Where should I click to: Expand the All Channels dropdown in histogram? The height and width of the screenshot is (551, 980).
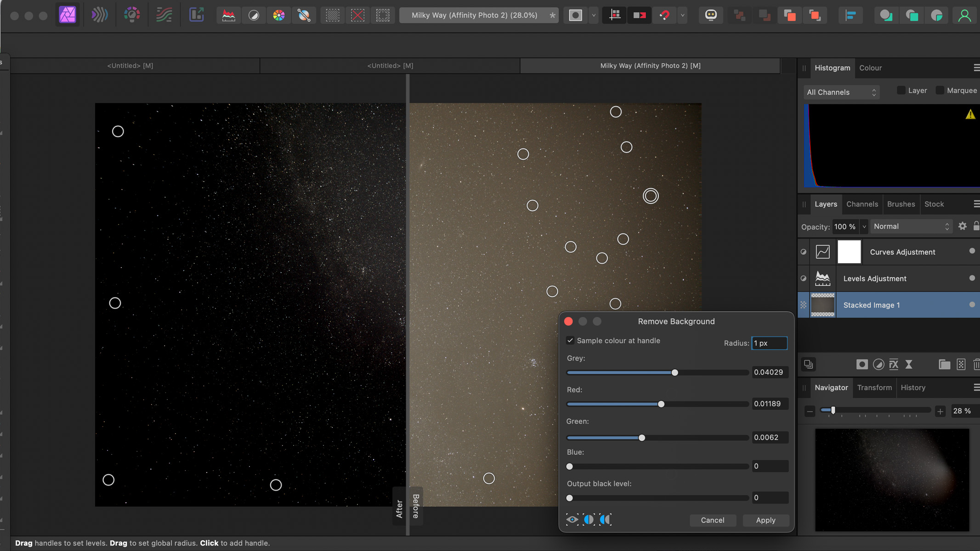841,92
